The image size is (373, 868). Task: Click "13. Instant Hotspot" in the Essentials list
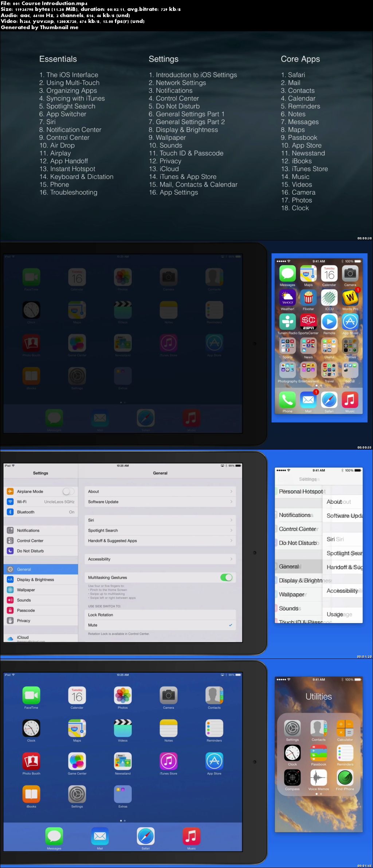coord(67,169)
